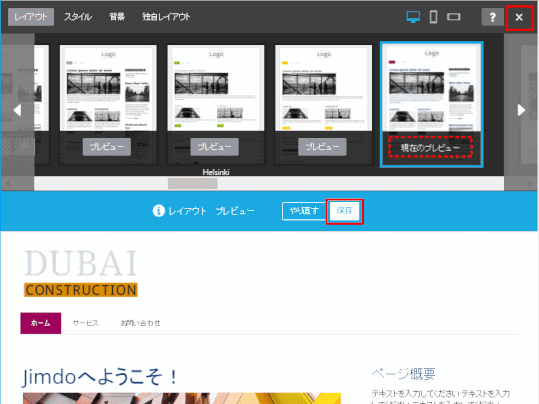Click the レイアウト プレビュー label

coord(211,211)
